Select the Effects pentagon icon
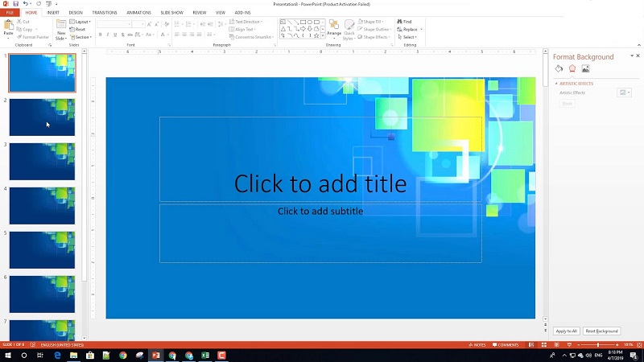This screenshot has width=644, height=362. [572, 69]
